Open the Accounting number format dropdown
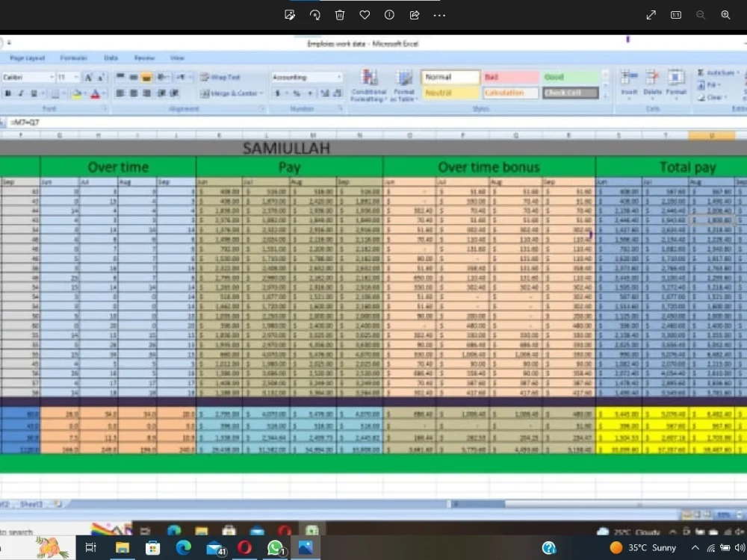Viewport: 747px width, 560px height. 340,76
